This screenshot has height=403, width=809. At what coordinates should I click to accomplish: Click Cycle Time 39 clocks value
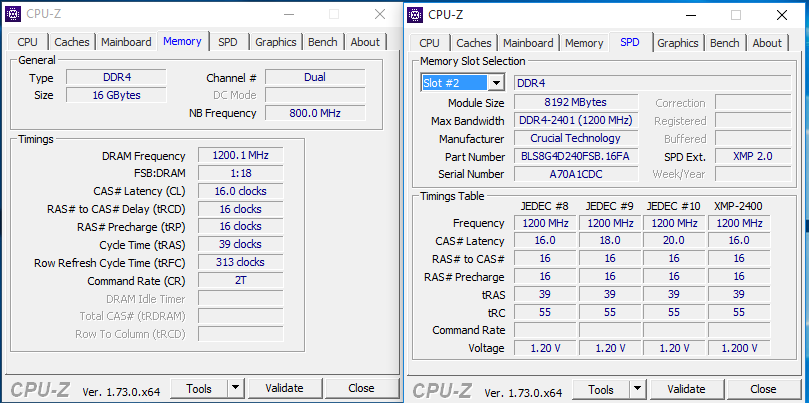(x=240, y=244)
